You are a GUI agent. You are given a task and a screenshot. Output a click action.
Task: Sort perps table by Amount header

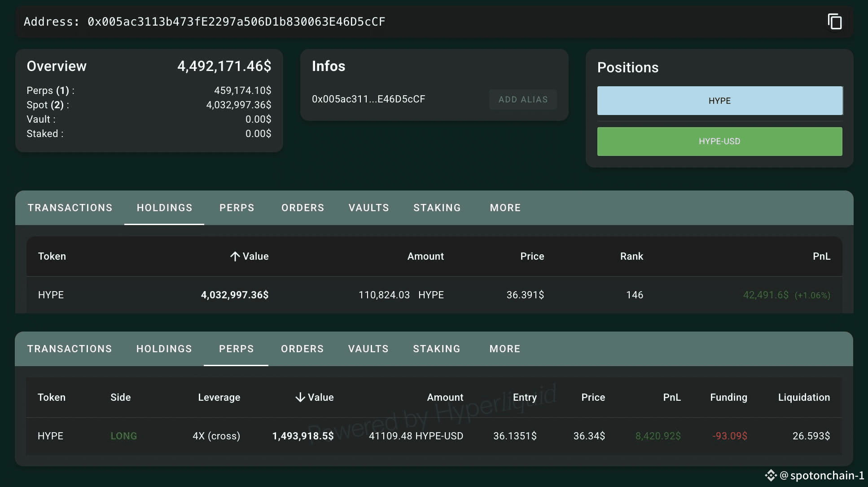tap(445, 398)
